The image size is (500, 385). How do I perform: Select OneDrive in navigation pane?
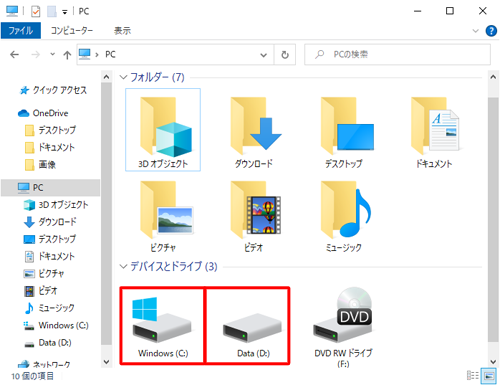pos(43,113)
